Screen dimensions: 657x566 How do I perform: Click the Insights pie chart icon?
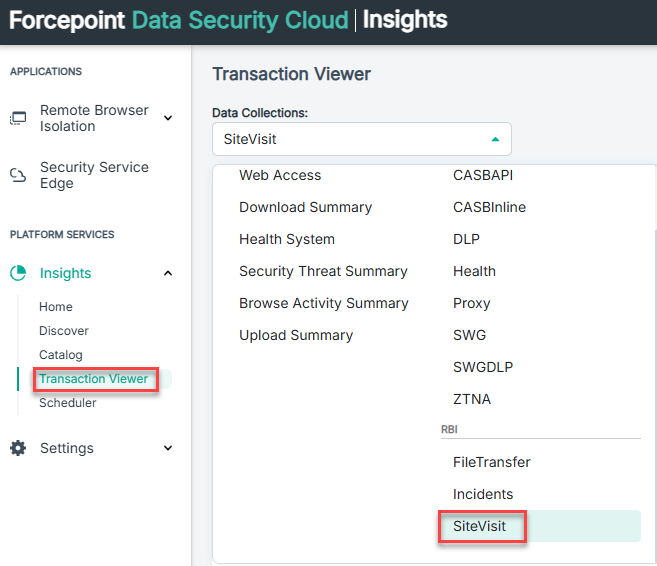[x=18, y=273]
